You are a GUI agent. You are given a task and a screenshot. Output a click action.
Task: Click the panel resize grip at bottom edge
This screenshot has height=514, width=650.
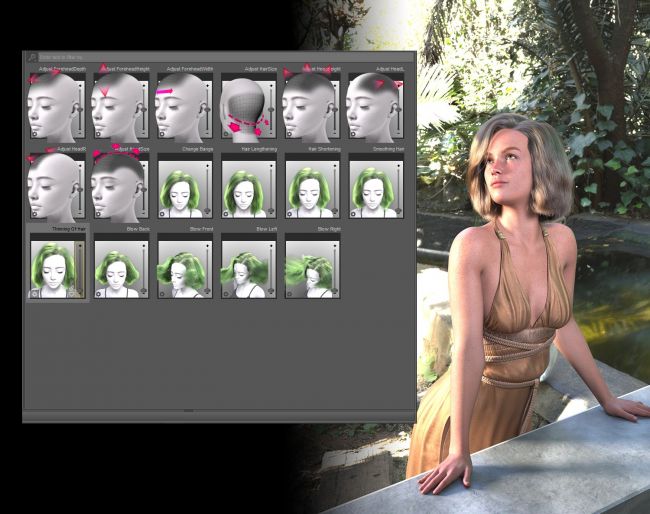188,411
